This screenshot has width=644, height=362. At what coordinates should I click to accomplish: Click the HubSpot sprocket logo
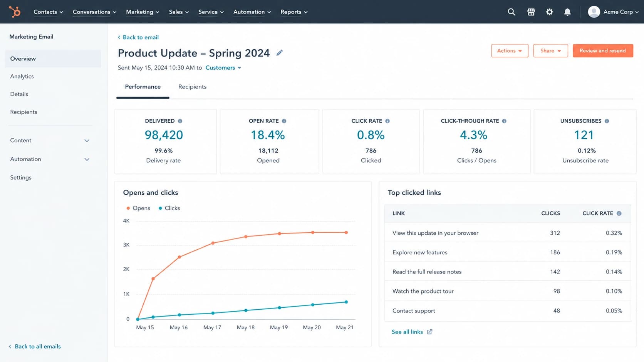pos(15,12)
